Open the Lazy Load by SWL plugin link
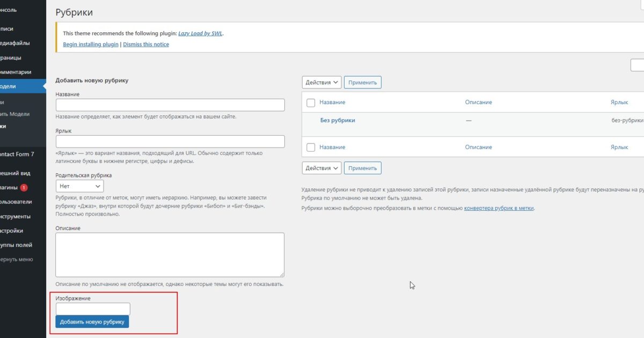This screenshot has width=644, height=338. [x=200, y=33]
